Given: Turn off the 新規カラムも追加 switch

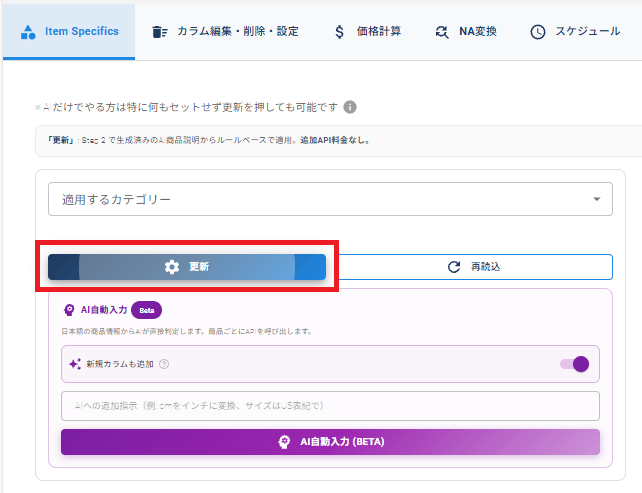Looking at the screenshot, I should [575, 364].
